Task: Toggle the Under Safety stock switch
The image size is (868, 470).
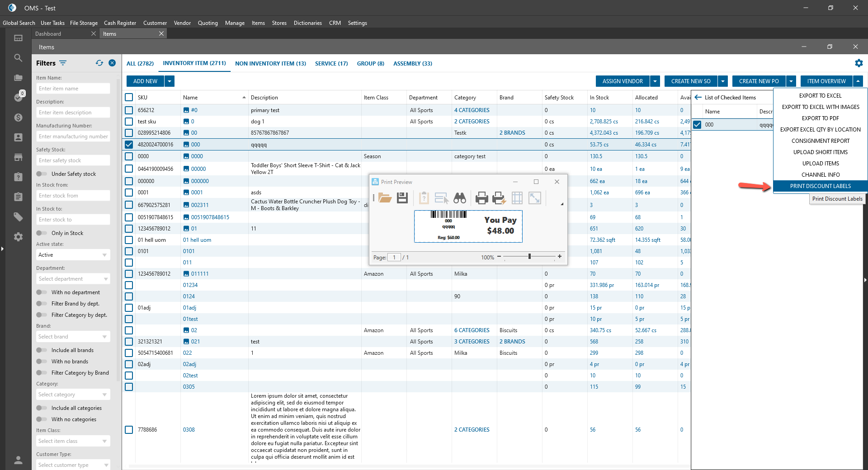Action: pos(42,174)
